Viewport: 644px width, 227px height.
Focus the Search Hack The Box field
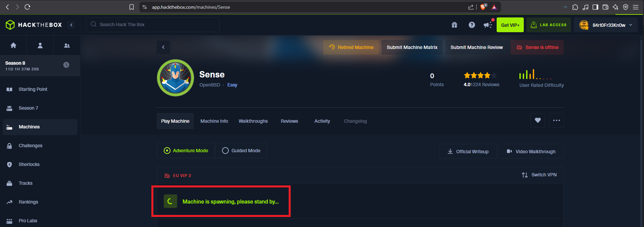pyautogui.click(x=153, y=24)
